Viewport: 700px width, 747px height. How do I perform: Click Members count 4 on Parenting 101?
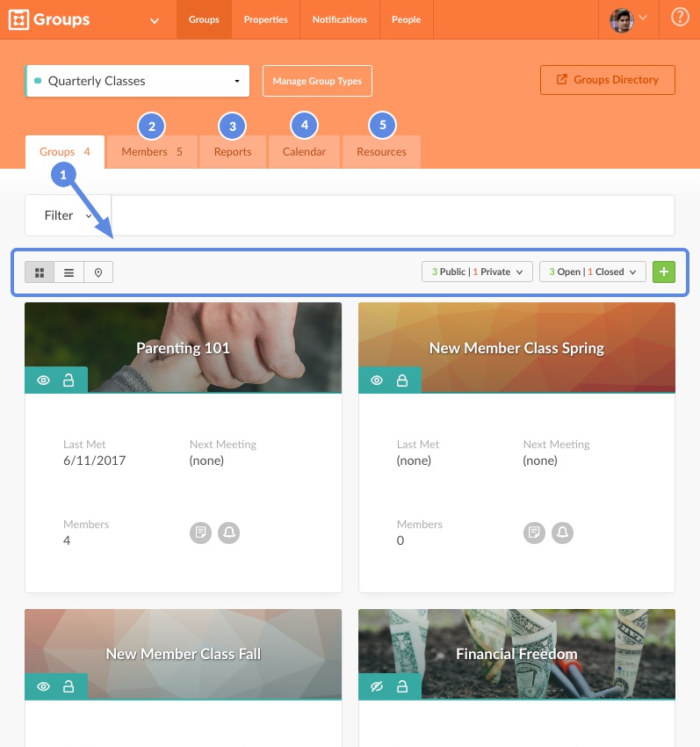pyautogui.click(x=67, y=540)
